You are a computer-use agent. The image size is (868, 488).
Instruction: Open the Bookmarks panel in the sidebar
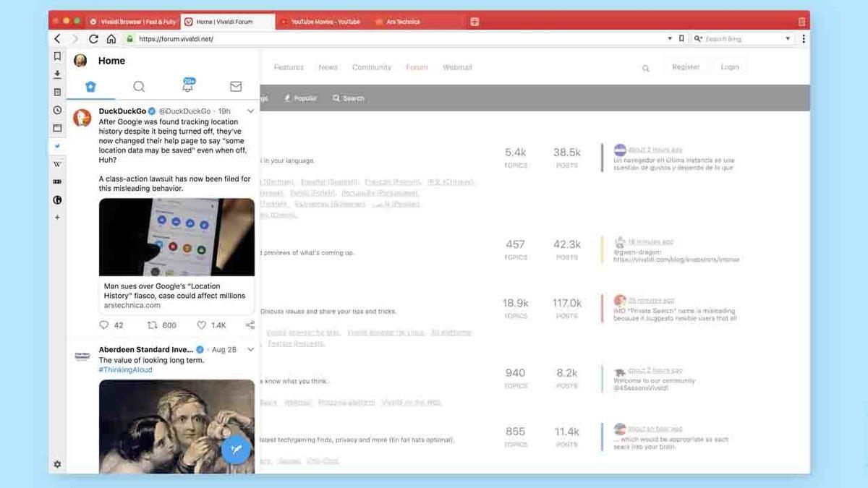[x=57, y=56]
